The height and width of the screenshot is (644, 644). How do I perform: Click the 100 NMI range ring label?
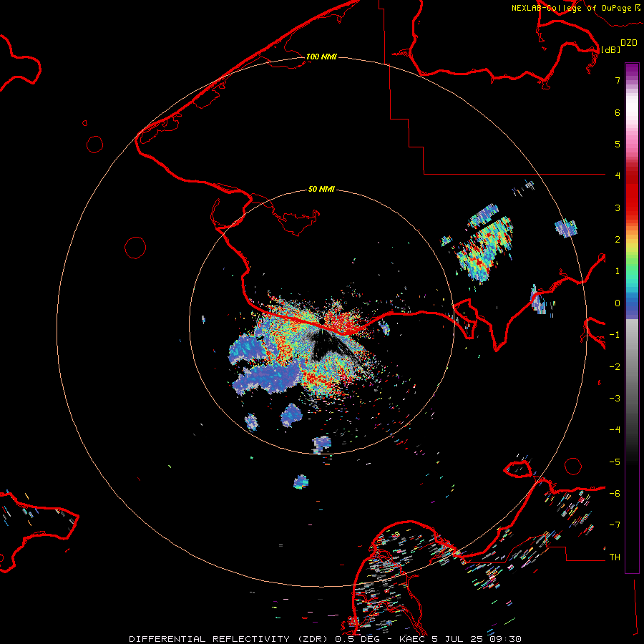[321, 57]
